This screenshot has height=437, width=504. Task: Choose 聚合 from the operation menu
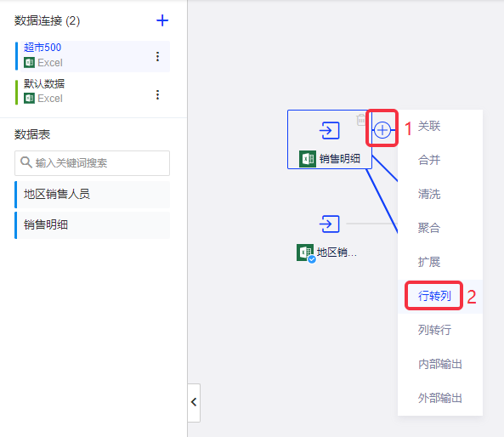(x=429, y=228)
